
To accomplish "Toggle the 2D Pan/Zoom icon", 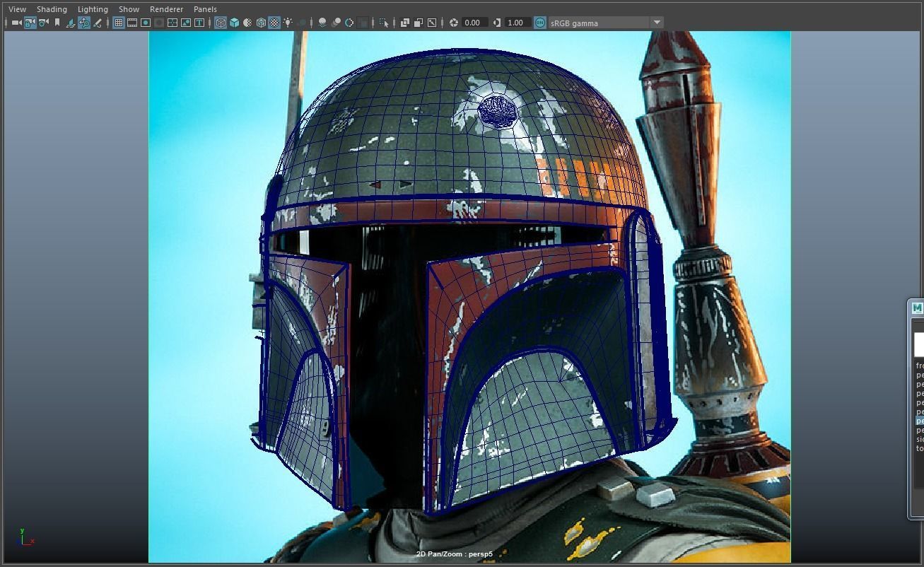I will pos(84,23).
